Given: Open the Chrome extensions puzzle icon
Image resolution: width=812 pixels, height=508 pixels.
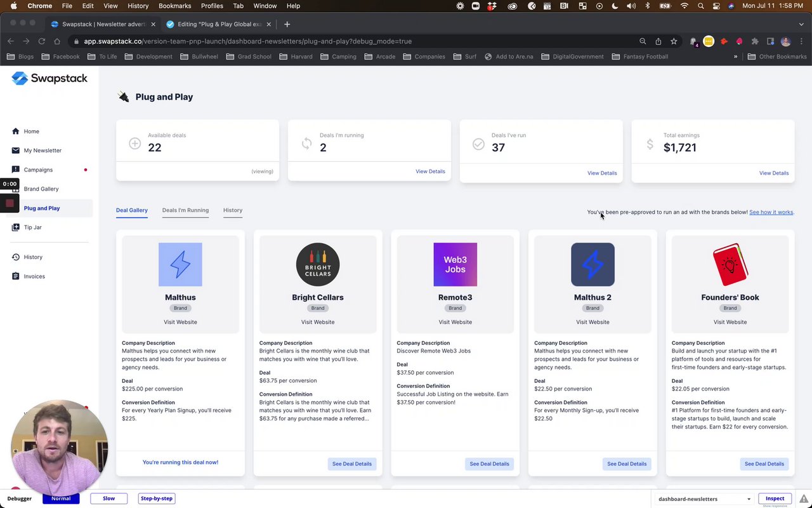Looking at the screenshot, I should point(755,41).
